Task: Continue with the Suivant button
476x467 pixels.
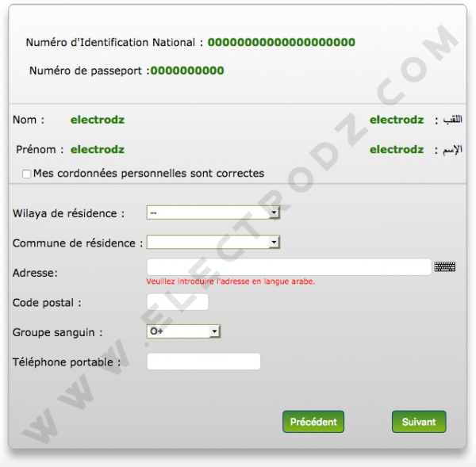Action: coord(419,422)
